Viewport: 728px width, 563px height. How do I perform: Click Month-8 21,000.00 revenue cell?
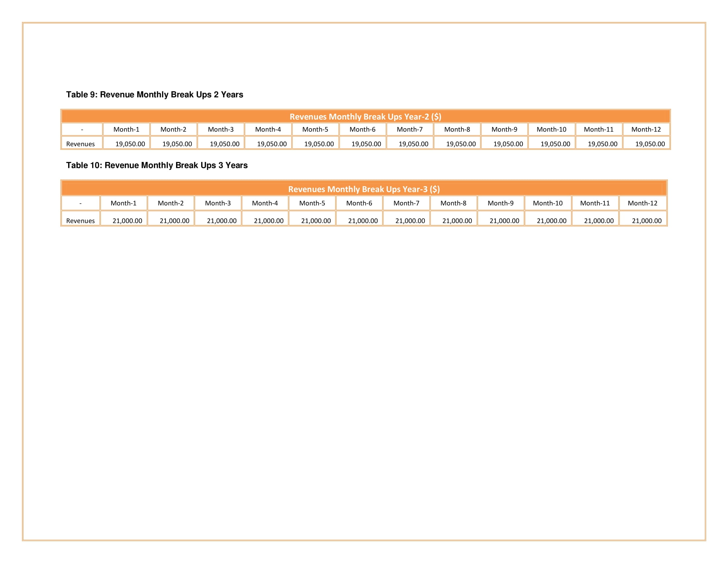tap(457, 221)
